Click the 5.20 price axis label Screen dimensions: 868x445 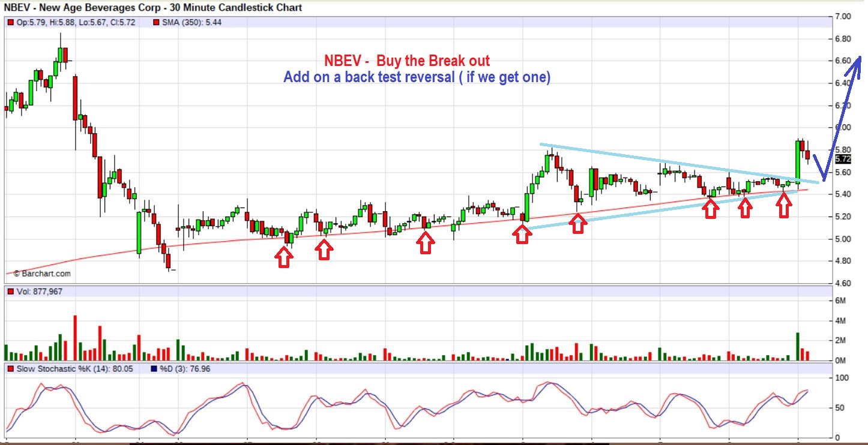(x=842, y=217)
